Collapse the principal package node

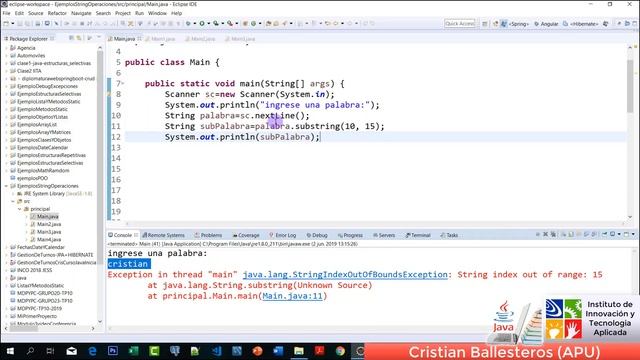pyautogui.click(x=20, y=209)
